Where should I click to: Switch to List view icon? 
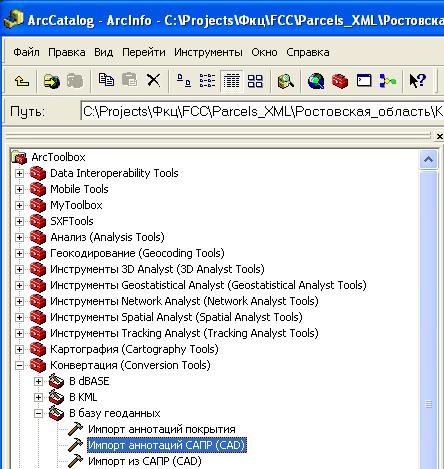point(207,81)
